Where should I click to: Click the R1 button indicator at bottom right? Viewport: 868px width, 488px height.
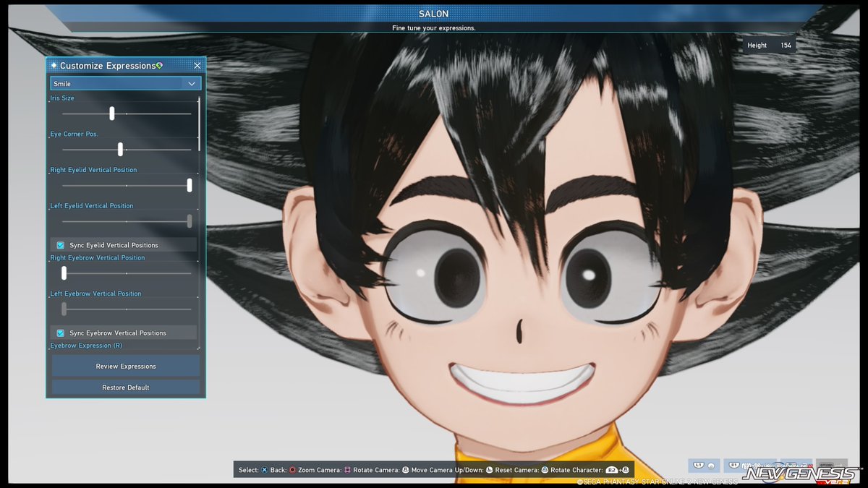[x=734, y=465]
